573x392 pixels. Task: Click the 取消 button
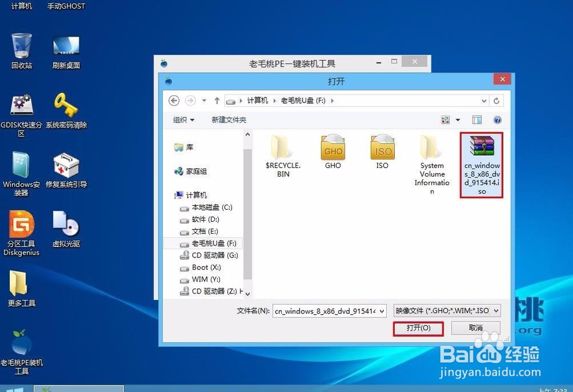tap(476, 328)
